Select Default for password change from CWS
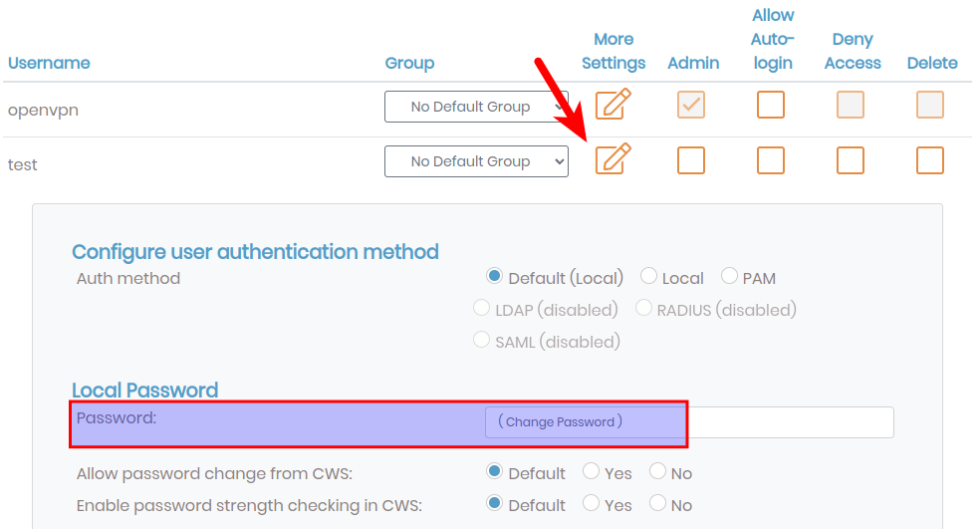Viewport: 980px width, 529px height. pos(494,472)
